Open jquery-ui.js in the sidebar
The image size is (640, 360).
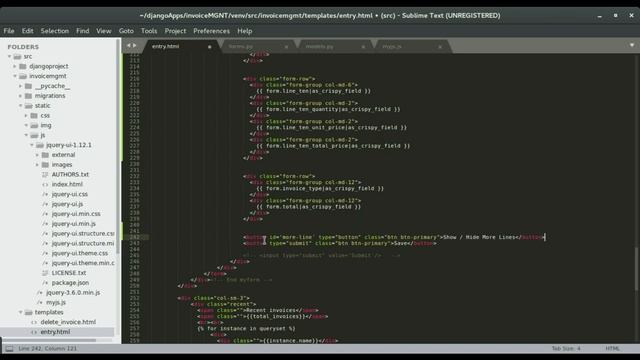67,204
